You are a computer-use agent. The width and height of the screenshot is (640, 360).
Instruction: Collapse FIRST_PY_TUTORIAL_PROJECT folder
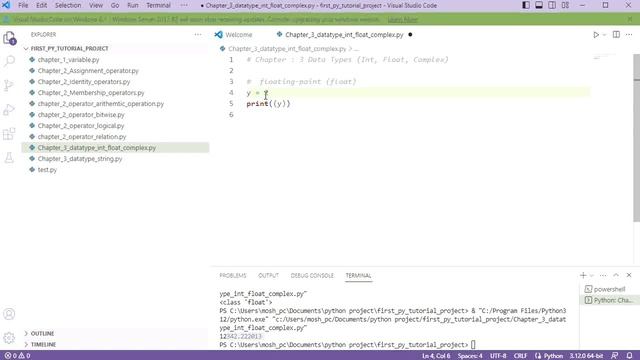tap(69, 49)
